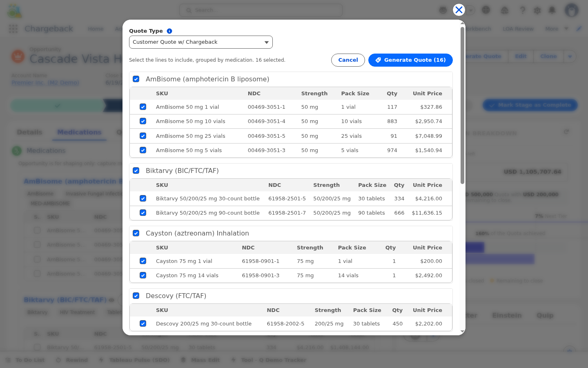Open the App Launcher grid icon
The image size is (588, 368).
[x=13, y=29]
